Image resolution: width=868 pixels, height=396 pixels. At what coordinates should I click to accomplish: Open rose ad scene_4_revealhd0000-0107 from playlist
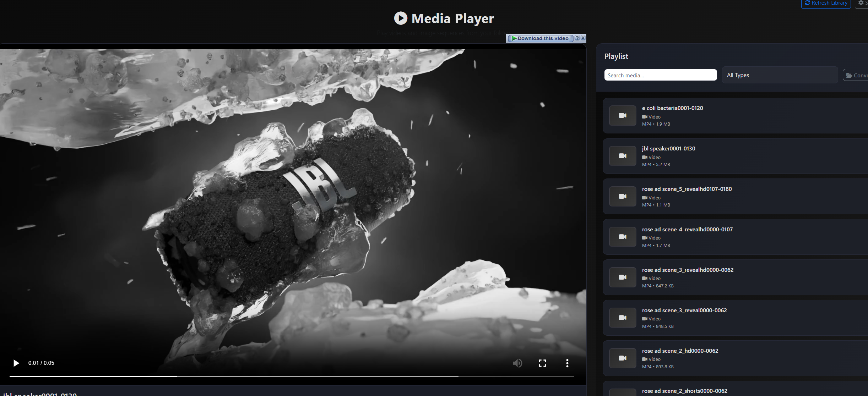click(x=687, y=230)
